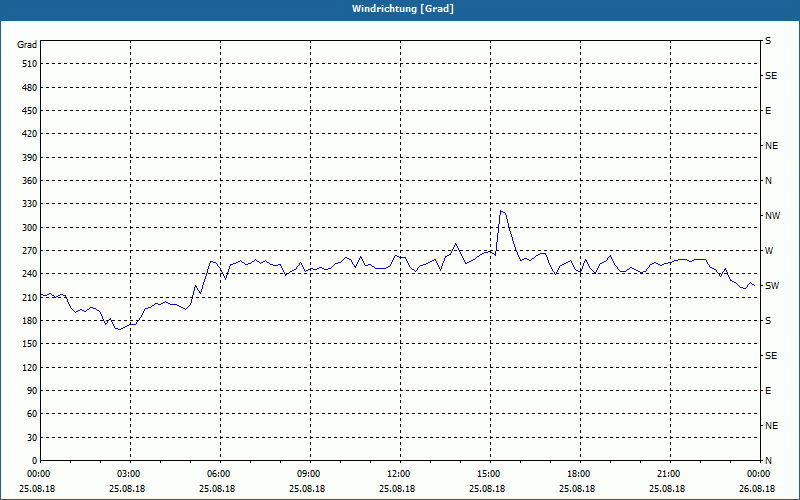Click the 330 degree axis label
The image size is (800, 500).
30,204
